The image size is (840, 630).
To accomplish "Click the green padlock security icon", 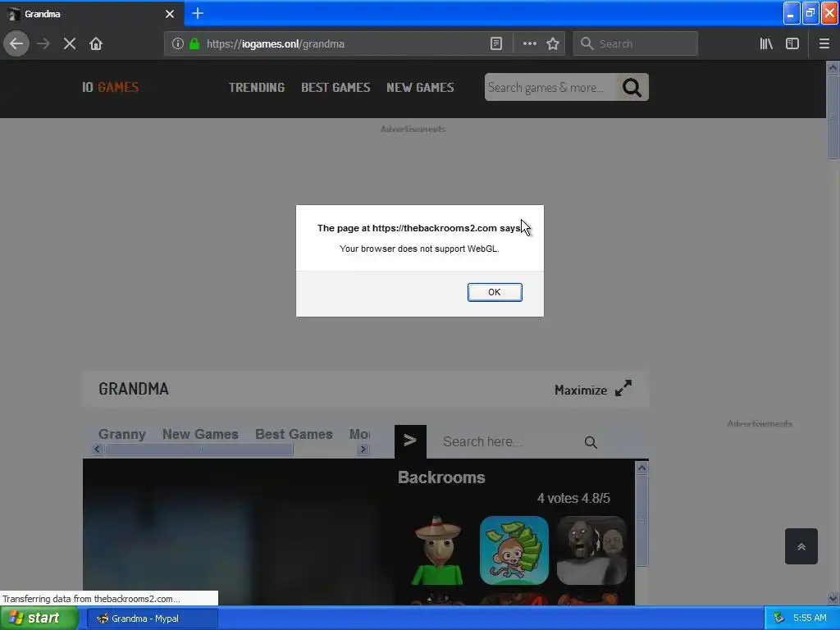I will point(195,43).
